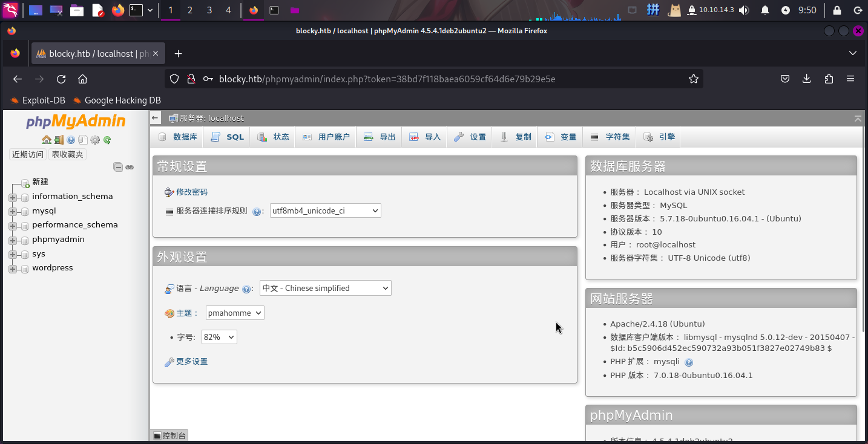Expand the information_schema database node
Image resolution: width=868 pixels, height=444 pixels.
pos(13,197)
